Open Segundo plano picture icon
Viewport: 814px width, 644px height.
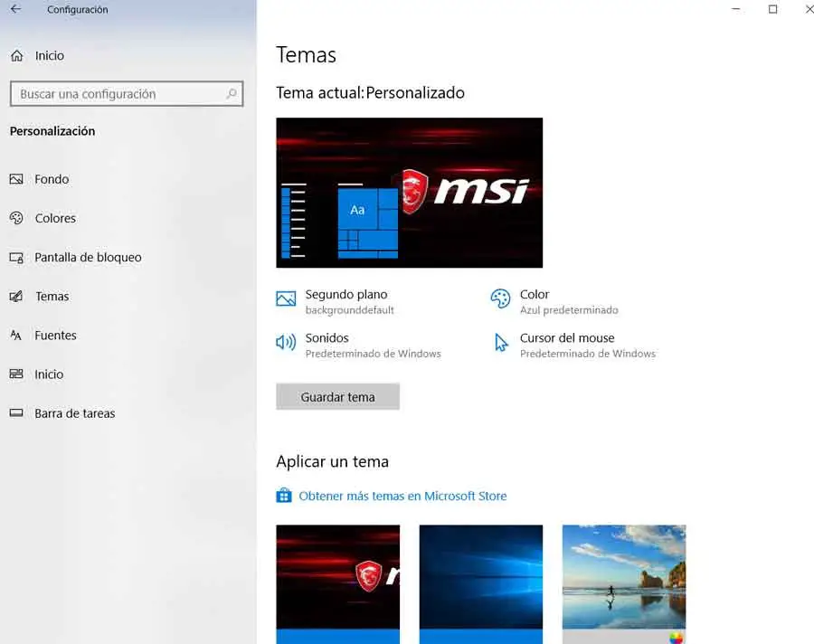coord(286,298)
